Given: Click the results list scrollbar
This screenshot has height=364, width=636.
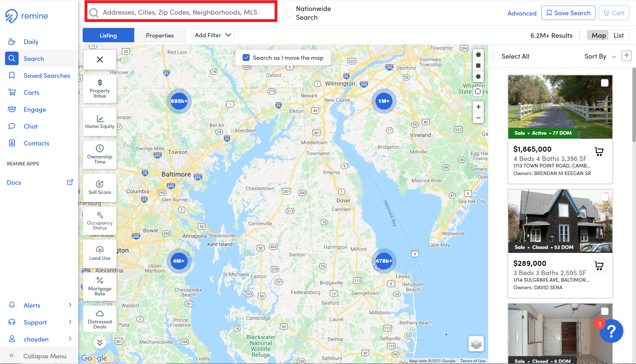Looking at the screenshot, I should pos(634,105).
